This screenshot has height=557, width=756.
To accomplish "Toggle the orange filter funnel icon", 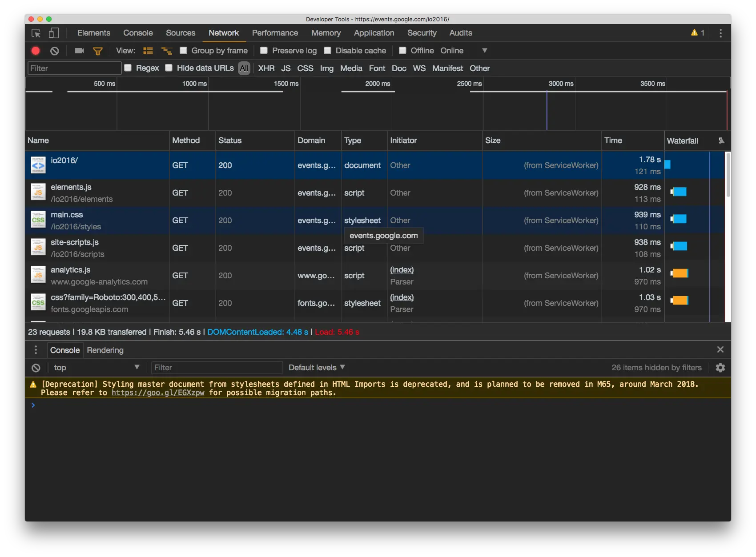I will 98,51.
